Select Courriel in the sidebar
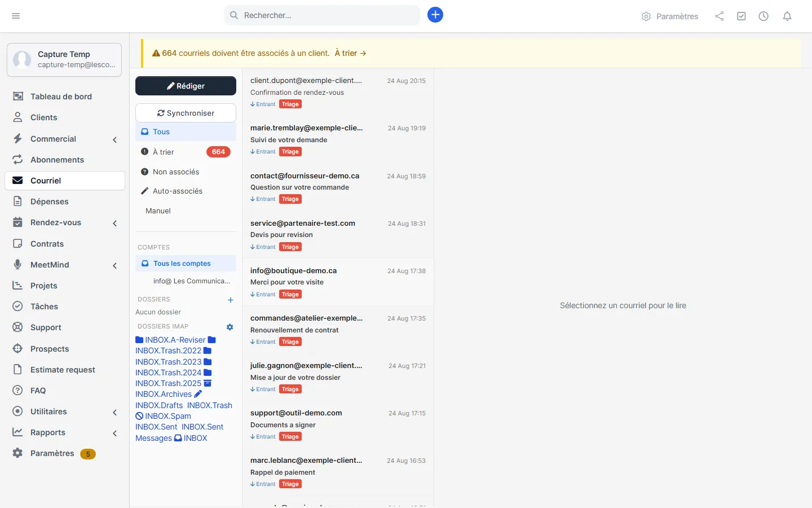Viewport: 812px width, 508px height. (x=65, y=181)
